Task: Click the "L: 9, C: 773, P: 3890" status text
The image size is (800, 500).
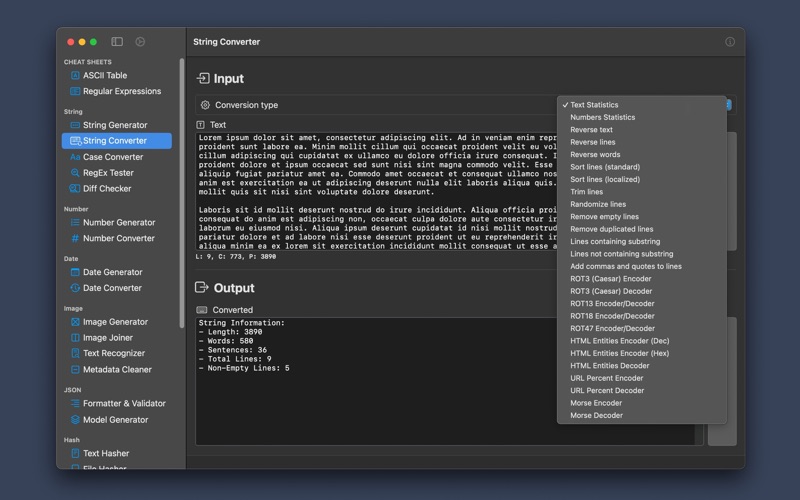Action: [x=236, y=257]
